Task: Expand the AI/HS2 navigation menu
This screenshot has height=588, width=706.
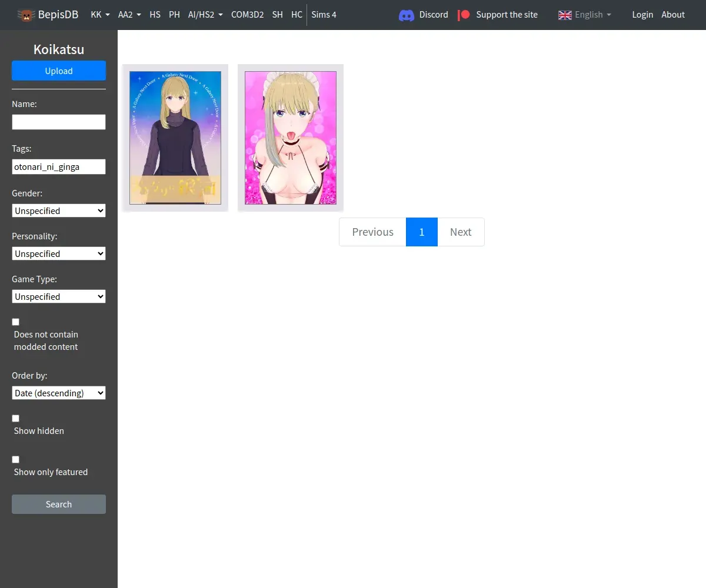Action: [x=205, y=15]
